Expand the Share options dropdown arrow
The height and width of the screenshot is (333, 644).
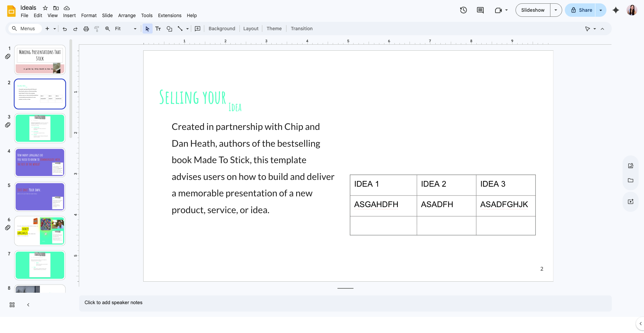601,10
